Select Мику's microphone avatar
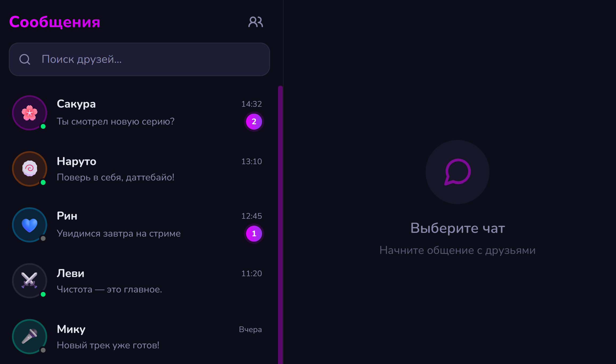Viewport: 616px width, 364px height. [30, 337]
